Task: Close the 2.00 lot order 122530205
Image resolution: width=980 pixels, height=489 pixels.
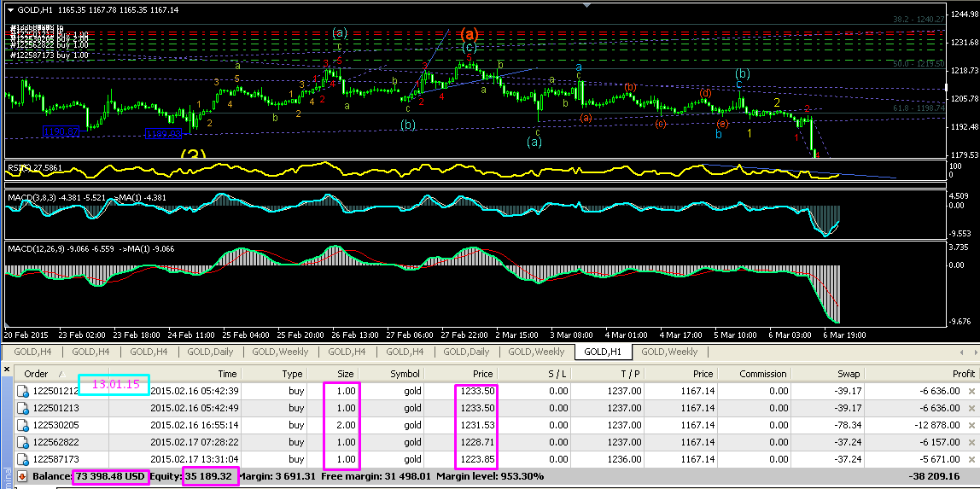Action: [x=971, y=425]
